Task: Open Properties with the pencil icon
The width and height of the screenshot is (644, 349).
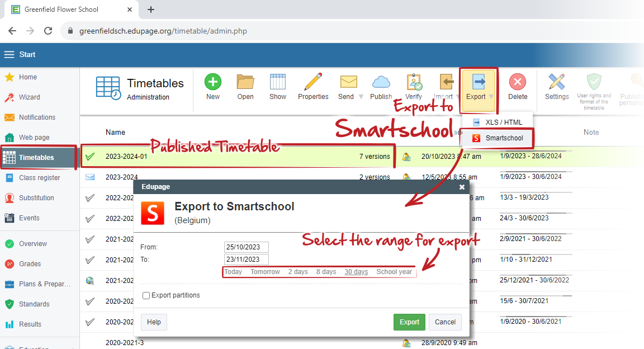Action: point(313,82)
